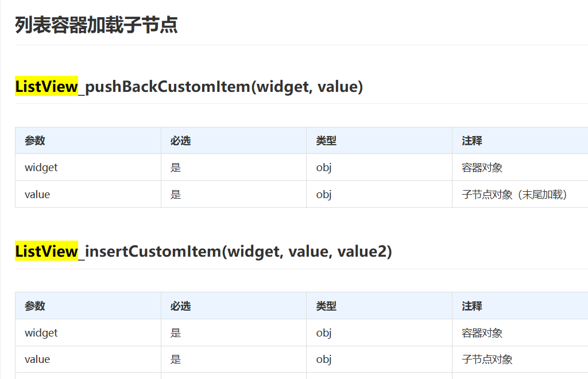Click the 必选 header in second table
The width and height of the screenshot is (588, 379).
[180, 306]
